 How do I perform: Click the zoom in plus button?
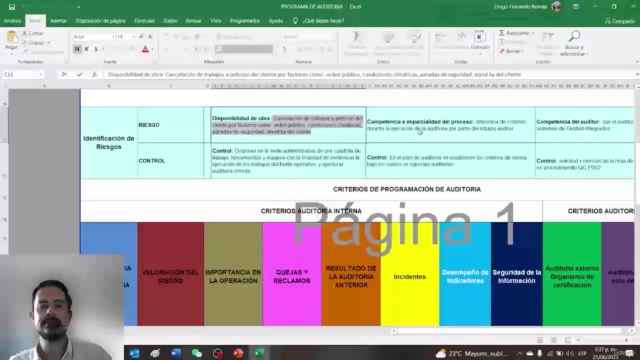[x=626, y=340]
